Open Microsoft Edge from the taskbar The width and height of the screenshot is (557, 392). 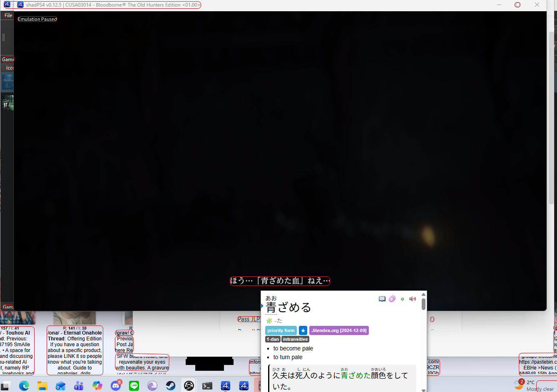tap(24, 386)
